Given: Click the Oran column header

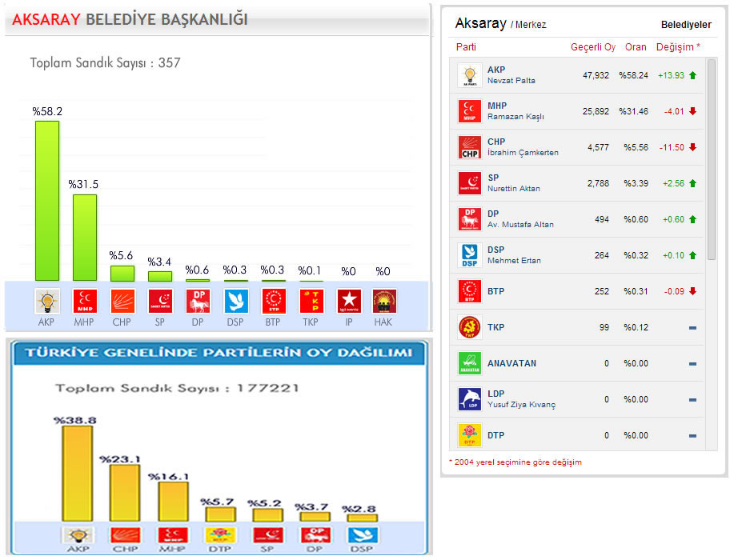Looking at the screenshot, I should click(x=636, y=47).
